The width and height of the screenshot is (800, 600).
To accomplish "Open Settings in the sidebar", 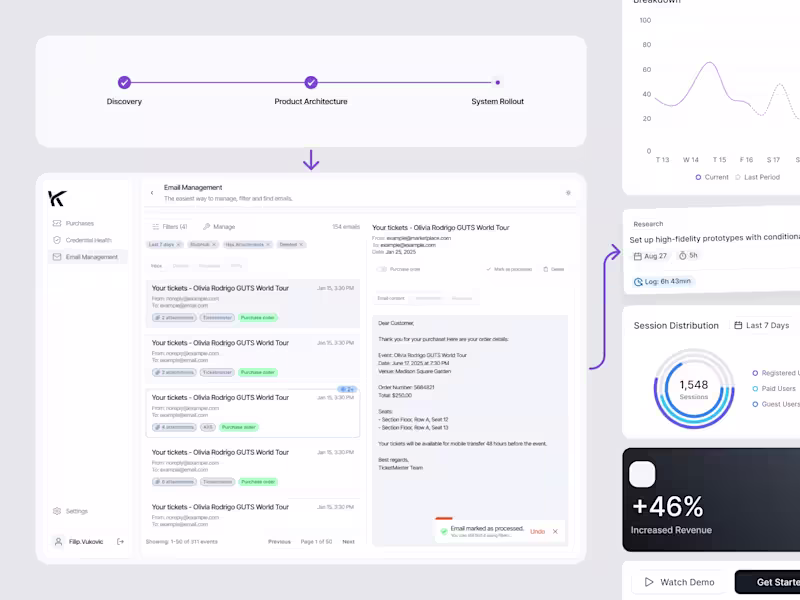I will 70,511.
